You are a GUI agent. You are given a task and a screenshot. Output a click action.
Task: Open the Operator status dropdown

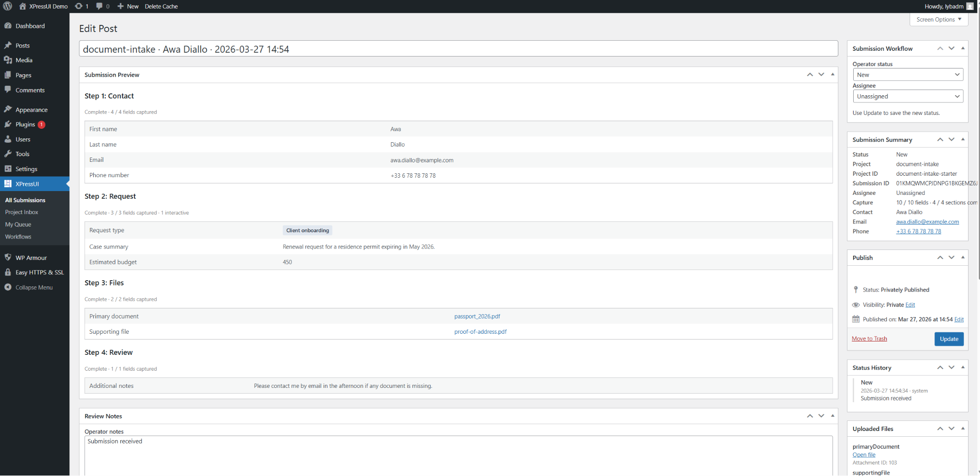pos(907,74)
